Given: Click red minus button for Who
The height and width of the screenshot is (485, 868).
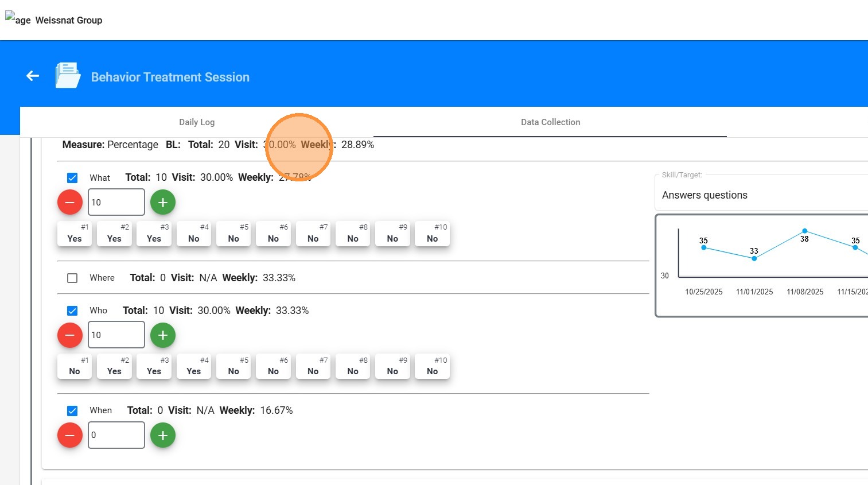Looking at the screenshot, I should click(x=70, y=335).
